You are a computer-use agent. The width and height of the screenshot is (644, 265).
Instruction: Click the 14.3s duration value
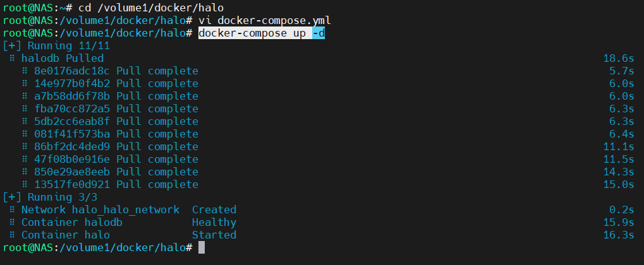point(618,172)
